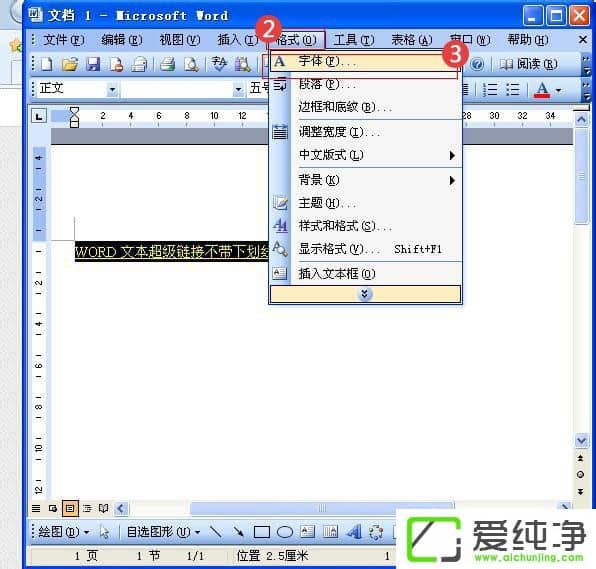
Task: Choose 调整宽度(I)... menu entry
Action: coord(365,132)
